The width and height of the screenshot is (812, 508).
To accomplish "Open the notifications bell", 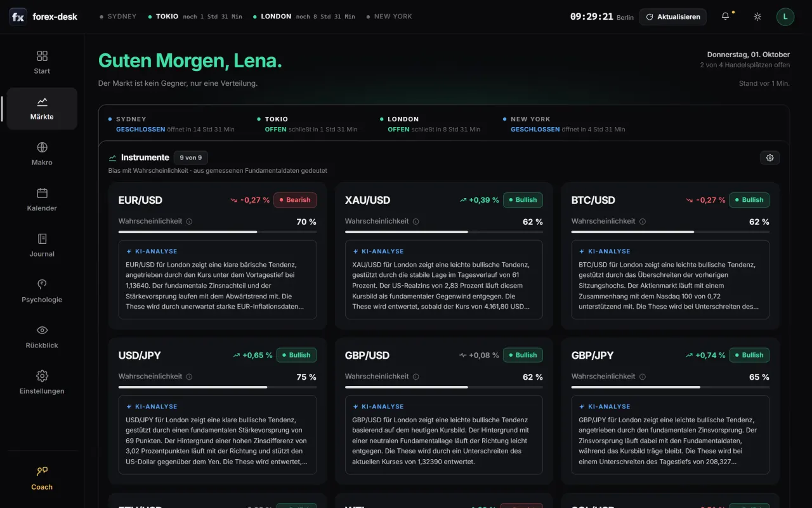I will coord(726,17).
